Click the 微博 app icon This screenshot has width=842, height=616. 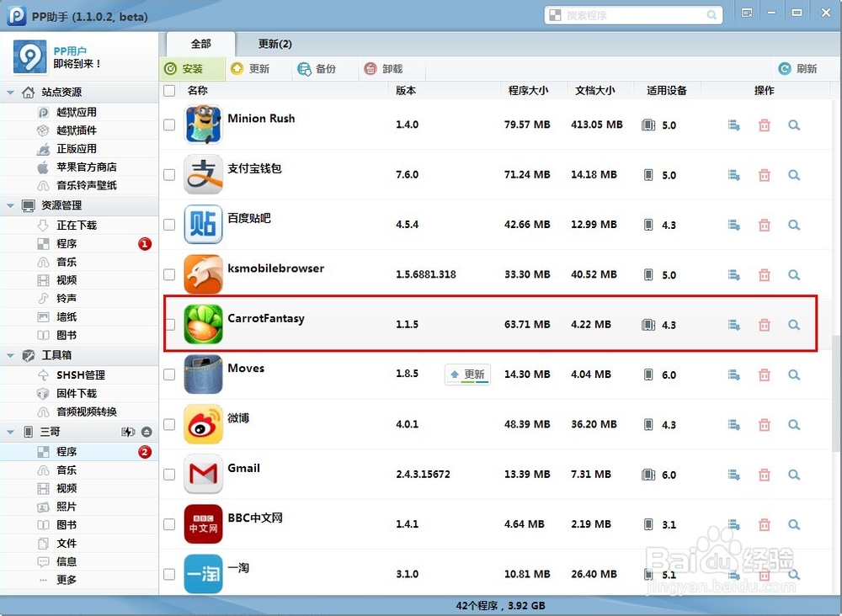(x=203, y=424)
